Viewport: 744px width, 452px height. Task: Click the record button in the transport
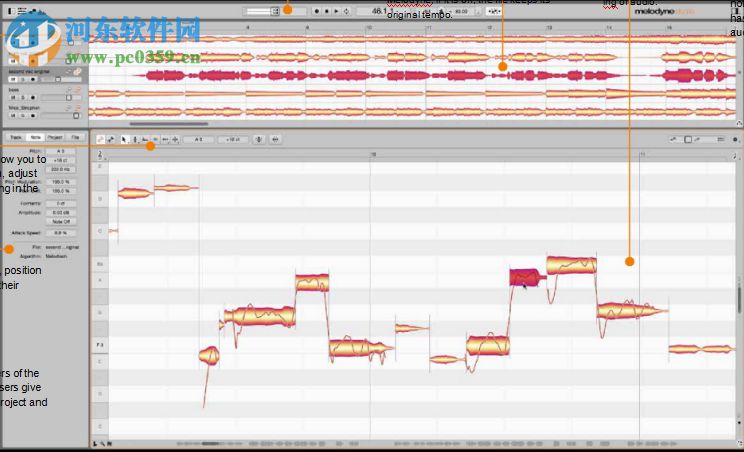(317, 11)
